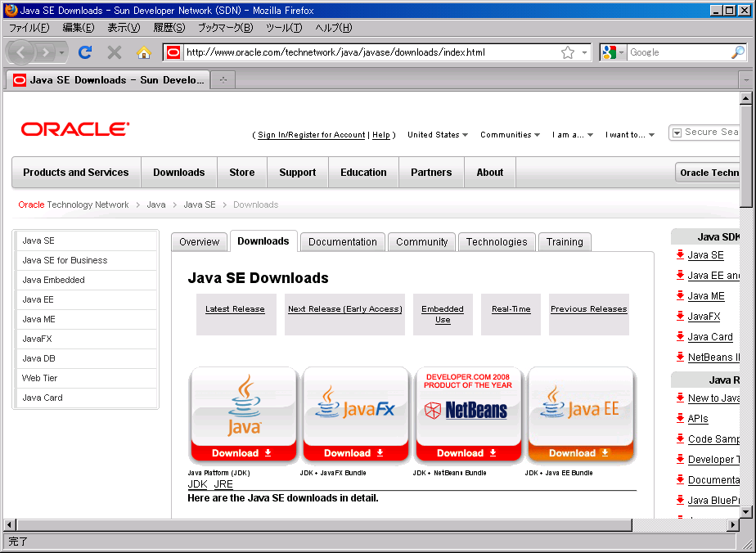Click the Firefox forward navigation arrow
The image size is (756, 553).
pyautogui.click(x=46, y=52)
